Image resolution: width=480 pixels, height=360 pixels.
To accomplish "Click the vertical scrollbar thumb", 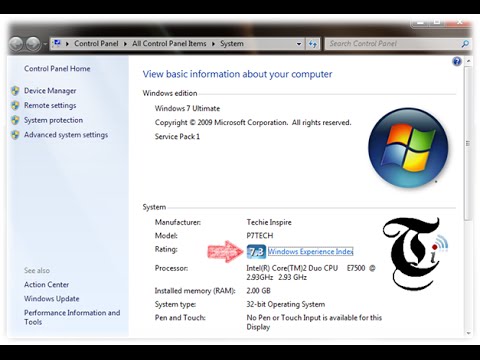I will pyautogui.click(x=468, y=143).
